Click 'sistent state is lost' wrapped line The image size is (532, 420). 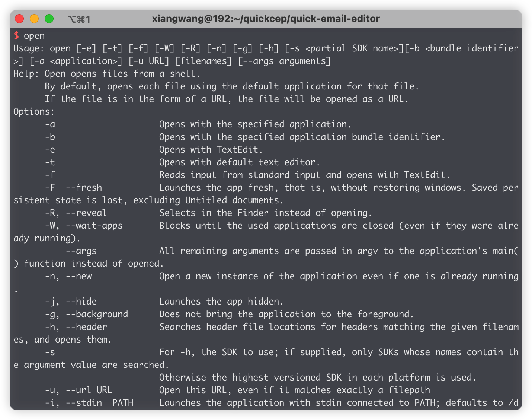click(x=148, y=200)
